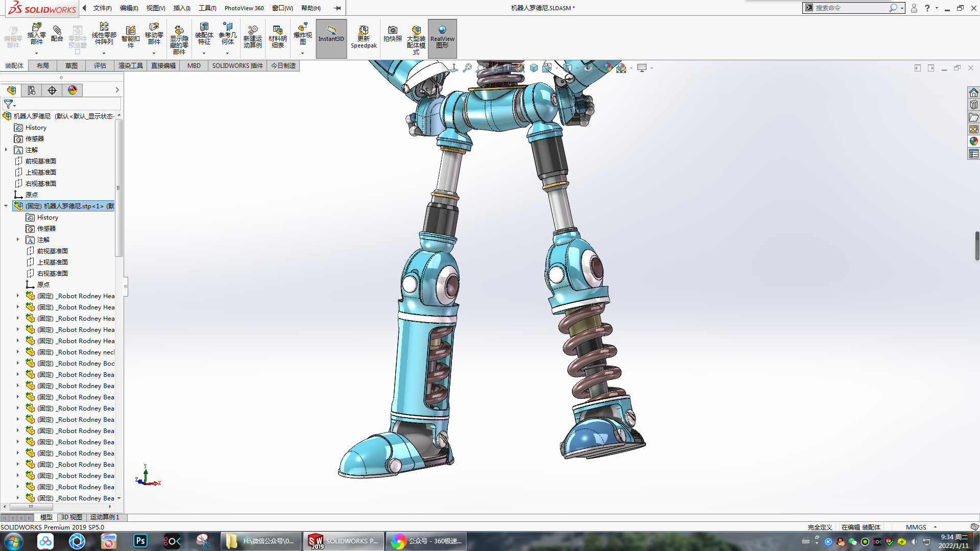Open SOLIDWORKS Resources home icon in task pane
The image size is (980, 551).
pos(973,92)
